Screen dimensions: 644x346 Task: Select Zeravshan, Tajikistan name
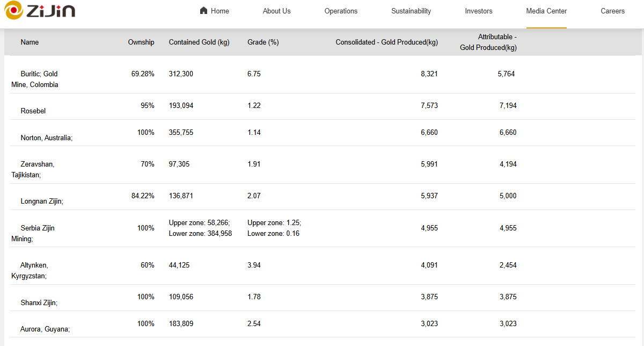click(33, 169)
